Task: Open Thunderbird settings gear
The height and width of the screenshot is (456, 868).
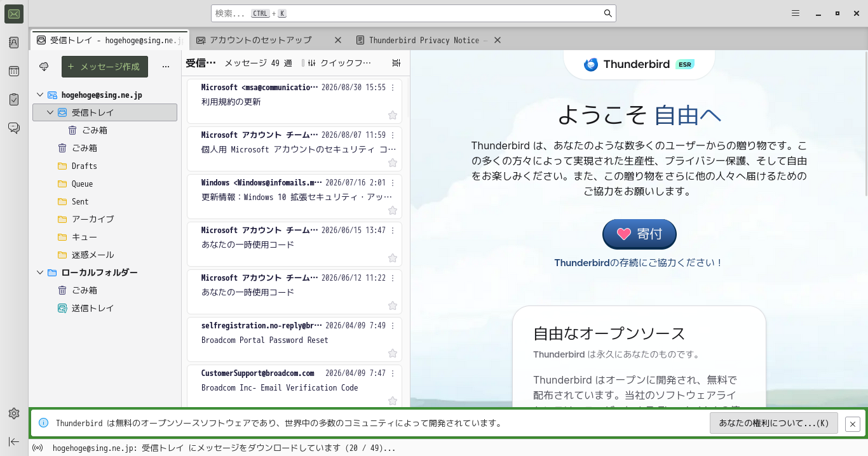Action: pyautogui.click(x=14, y=413)
